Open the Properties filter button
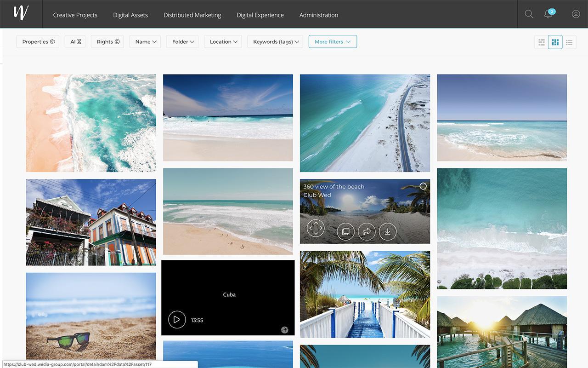The width and height of the screenshot is (588, 368). click(37, 41)
